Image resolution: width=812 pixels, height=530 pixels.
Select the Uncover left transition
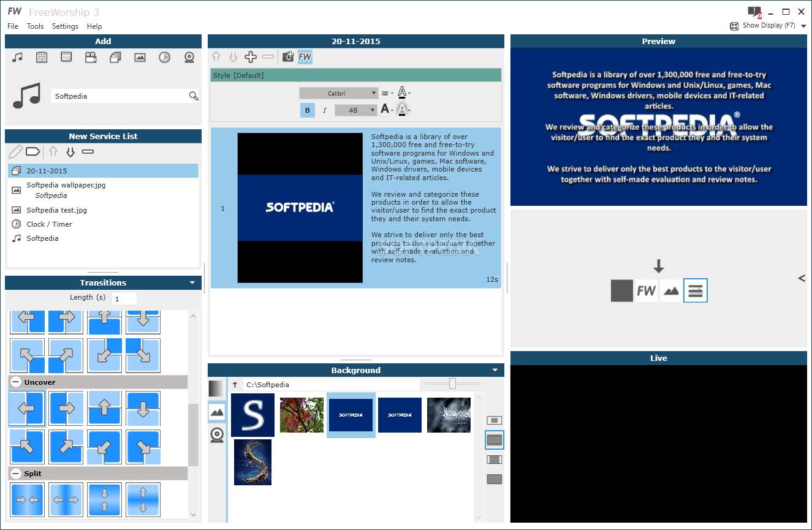[x=27, y=409]
